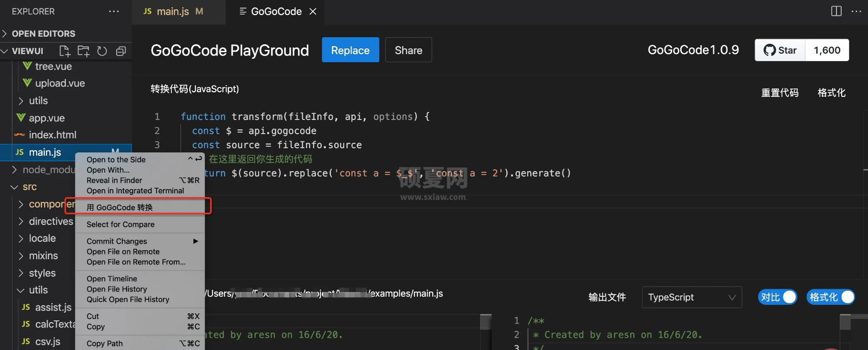Toggle the 对比 compare switch
Screen dimensions: 868x350
tap(778, 297)
